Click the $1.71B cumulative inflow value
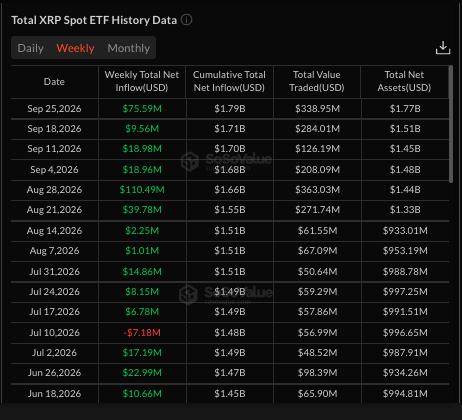Image resolution: width=462 pixels, height=420 pixels. coord(230,129)
